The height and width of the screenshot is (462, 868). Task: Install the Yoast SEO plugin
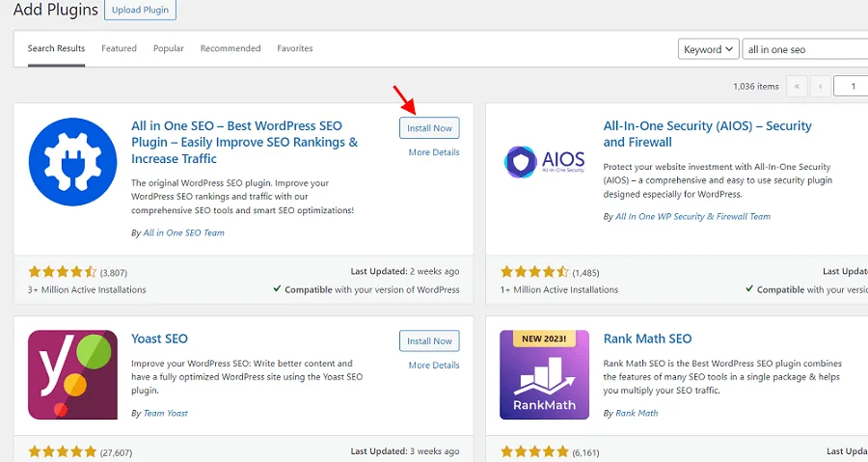(429, 340)
